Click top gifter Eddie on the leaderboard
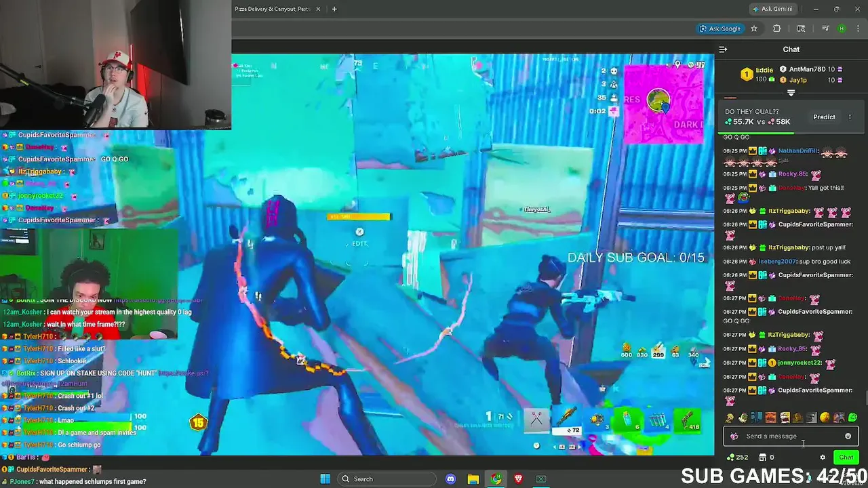The image size is (868, 488). [x=764, y=70]
